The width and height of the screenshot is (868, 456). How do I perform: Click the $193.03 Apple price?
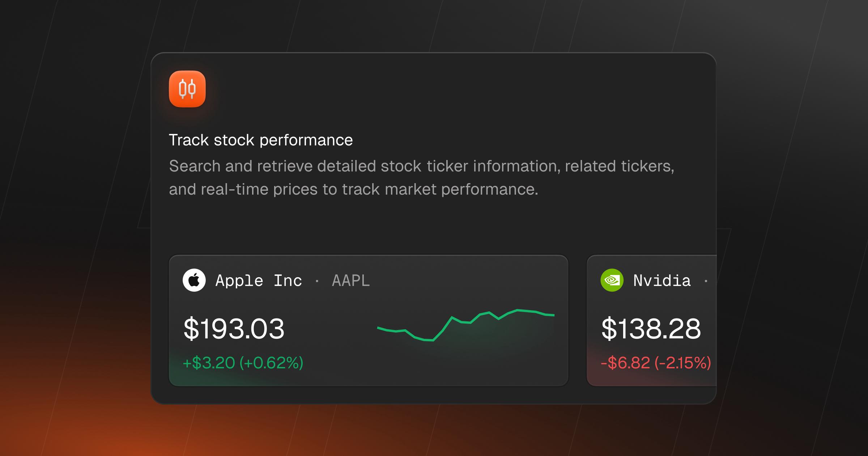[x=234, y=329]
